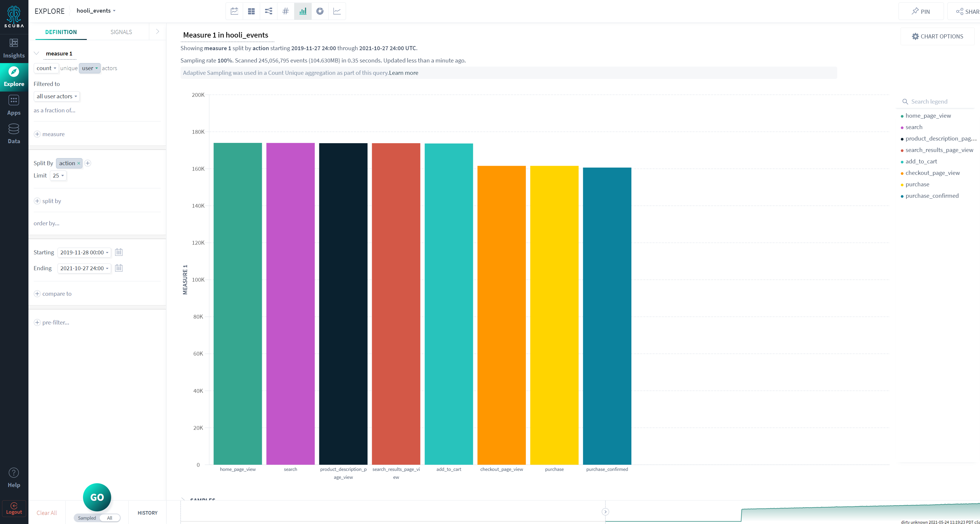
Task: Open the hooli_events dataset dropdown
Action: pyautogui.click(x=96, y=11)
